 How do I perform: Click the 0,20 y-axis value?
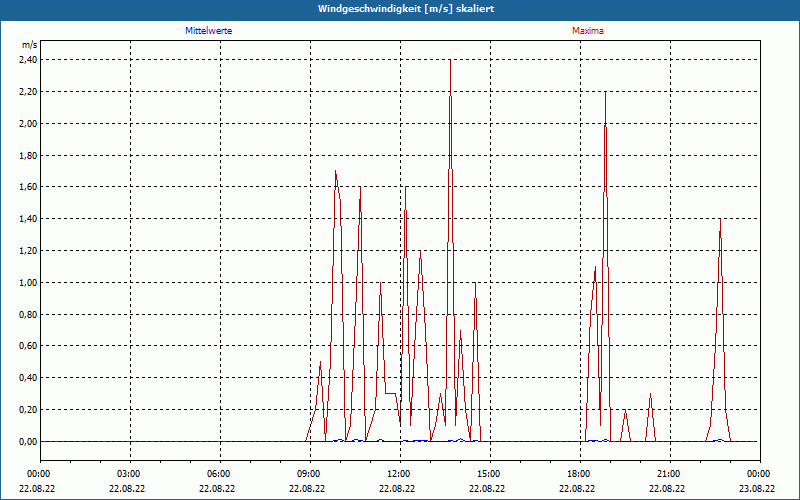pyautogui.click(x=29, y=410)
